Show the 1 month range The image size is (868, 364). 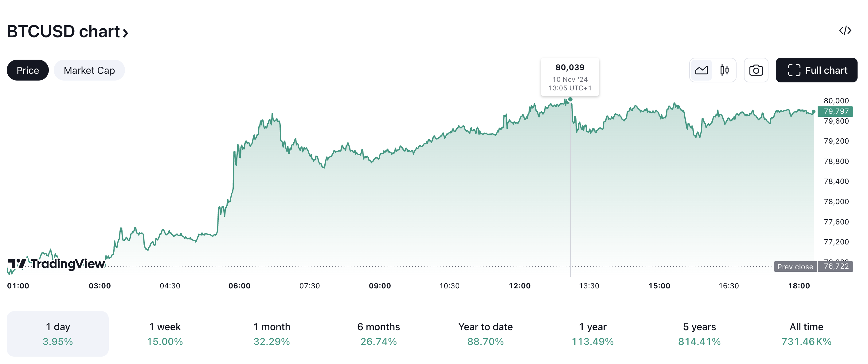(x=272, y=334)
